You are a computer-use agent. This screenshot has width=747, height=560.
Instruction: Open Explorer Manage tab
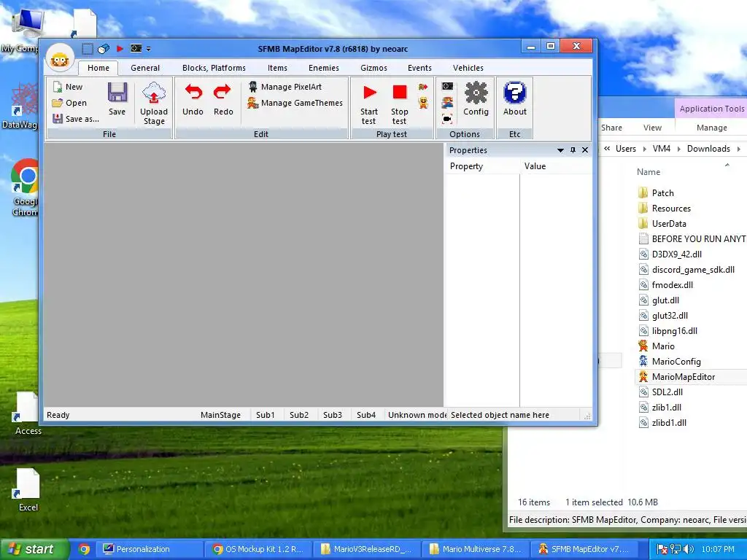[712, 128]
